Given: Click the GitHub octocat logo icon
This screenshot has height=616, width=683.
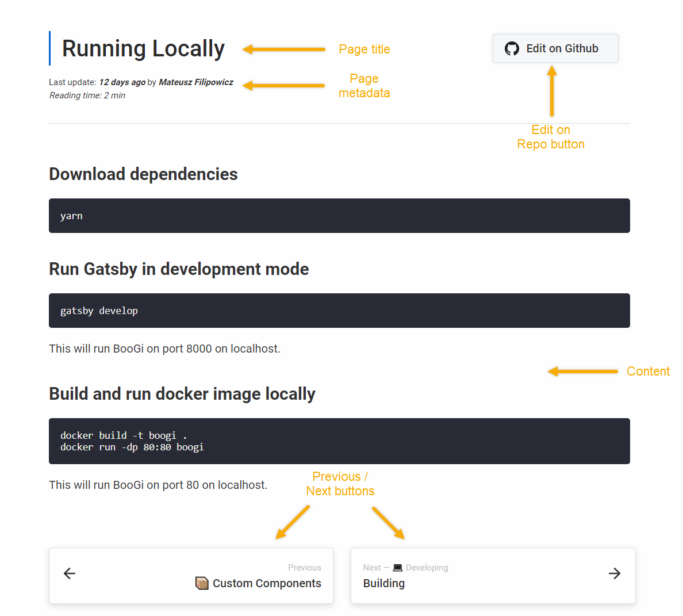Looking at the screenshot, I should click(x=512, y=48).
